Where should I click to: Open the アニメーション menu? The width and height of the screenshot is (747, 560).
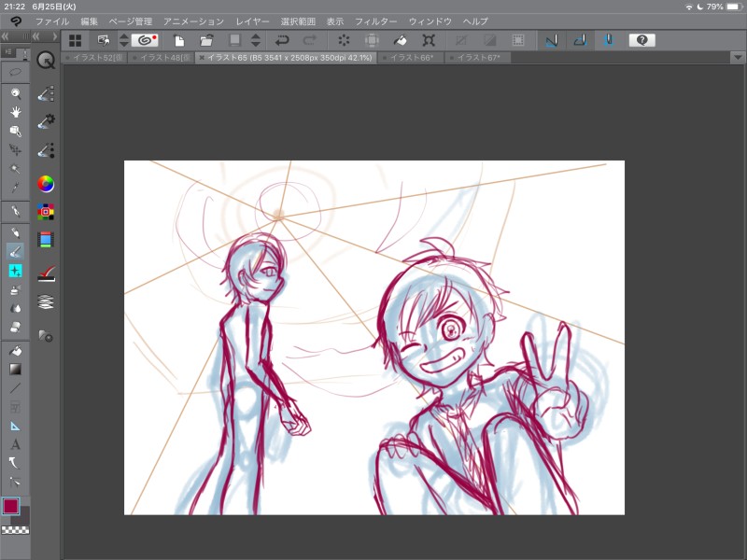193,21
